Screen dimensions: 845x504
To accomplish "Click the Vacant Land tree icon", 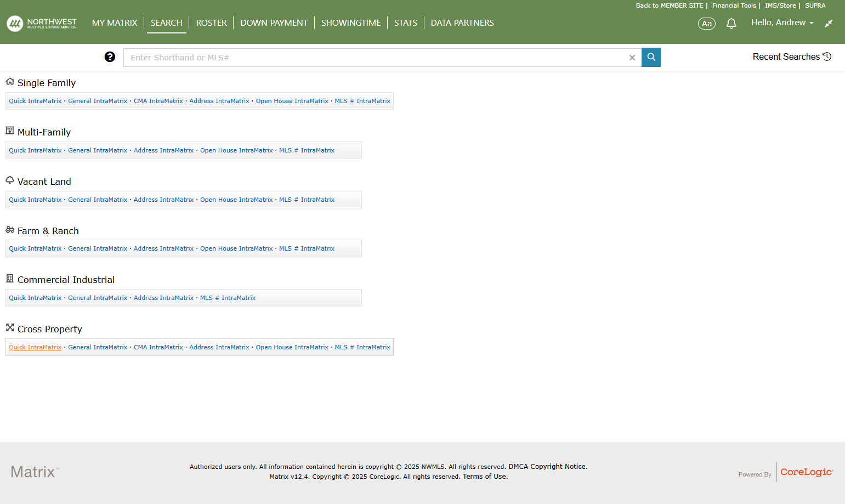I will point(10,180).
